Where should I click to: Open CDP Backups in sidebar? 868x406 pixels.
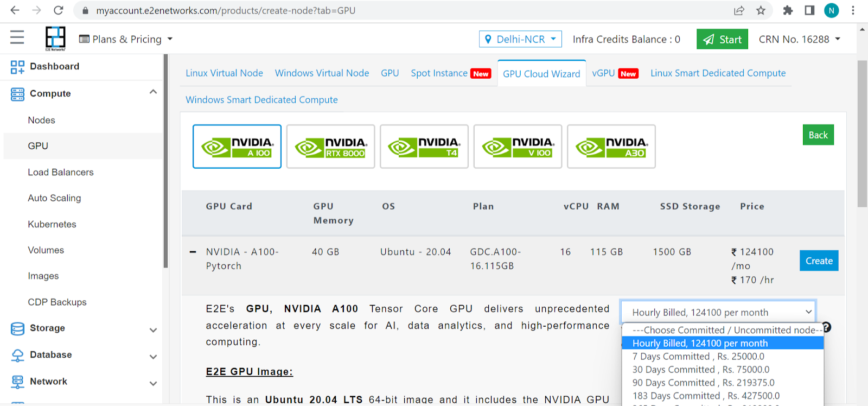57,302
